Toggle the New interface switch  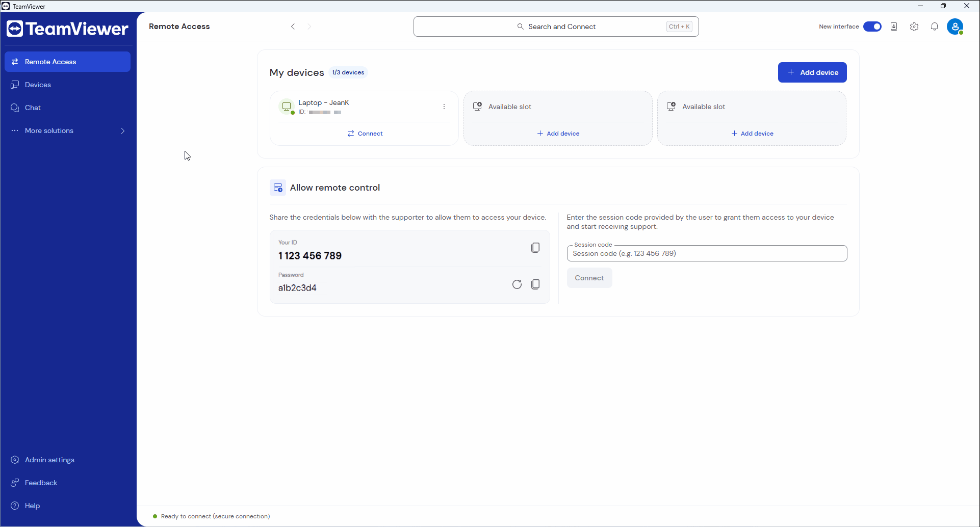(872, 27)
